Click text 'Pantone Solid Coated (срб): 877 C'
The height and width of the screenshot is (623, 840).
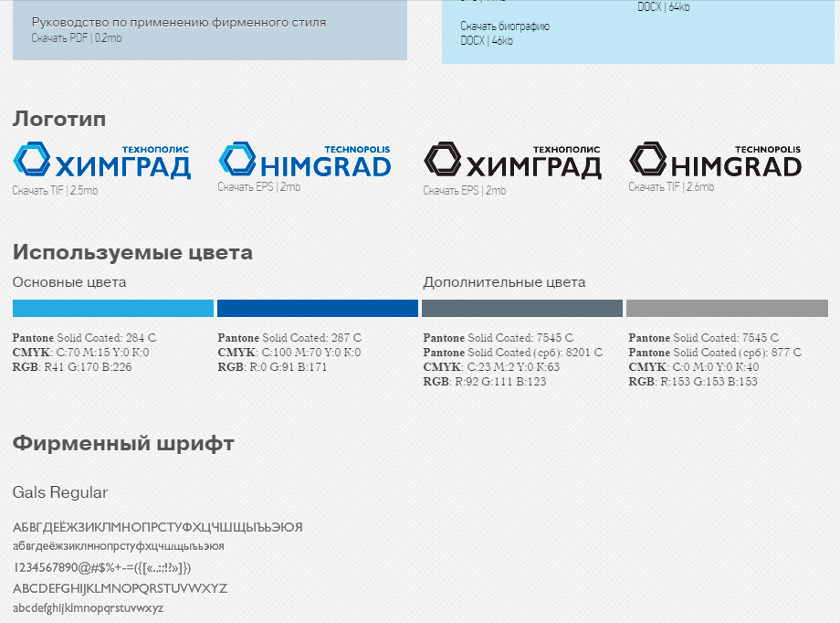tap(715, 353)
